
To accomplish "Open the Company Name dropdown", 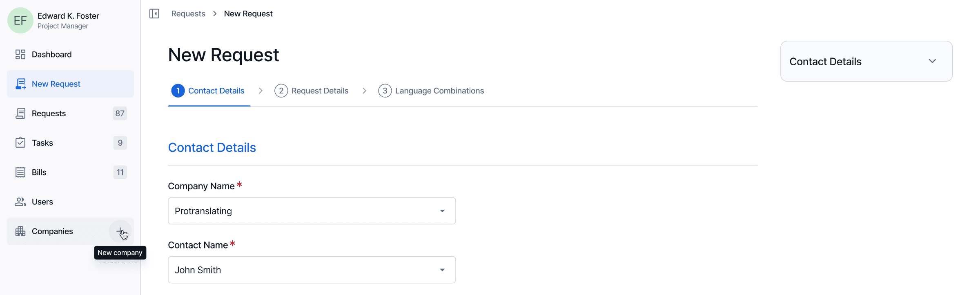I will (x=312, y=211).
